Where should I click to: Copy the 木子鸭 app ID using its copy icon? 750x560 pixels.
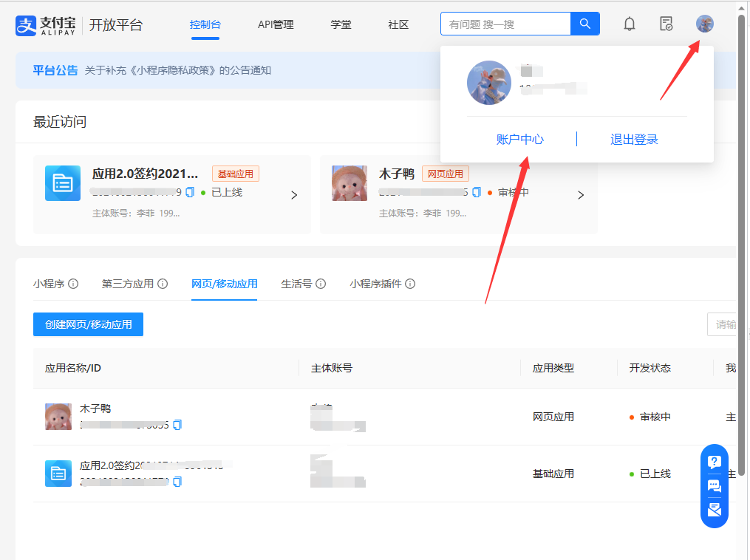point(176,425)
